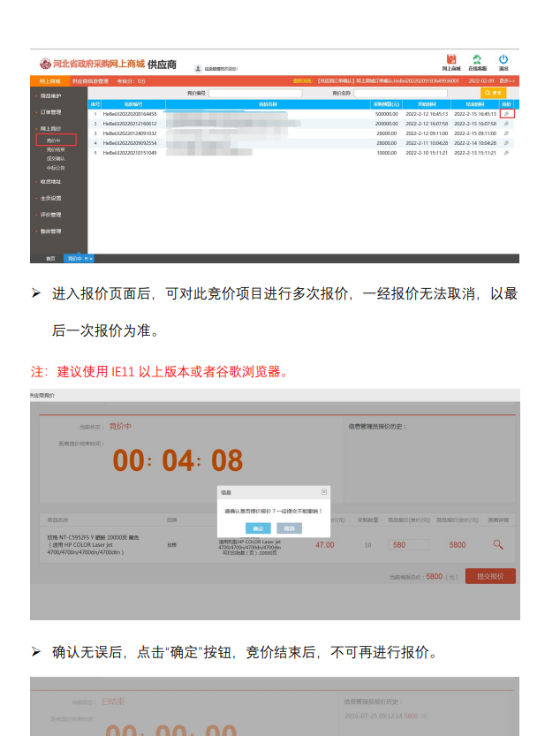Click bid number HeBeiJJ20220210151049
This screenshot has width=560, height=736.
coord(130,153)
